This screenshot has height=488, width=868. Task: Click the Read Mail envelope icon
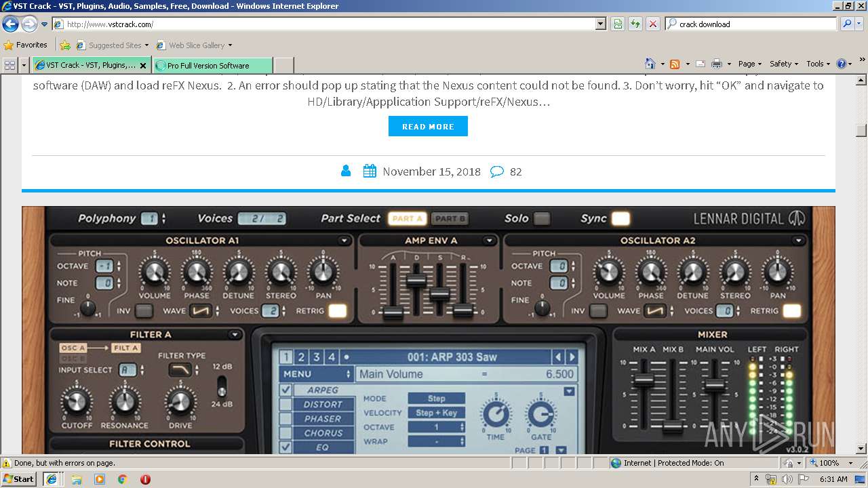(701, 64)
